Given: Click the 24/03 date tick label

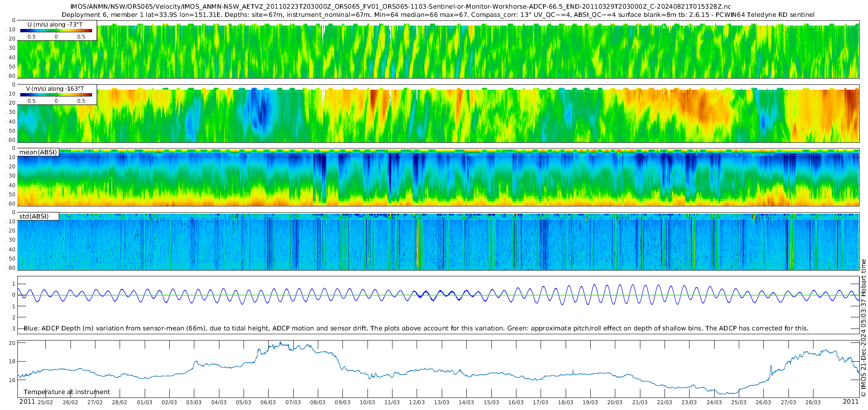Looking at the screenshot, I should pos(714,402).
